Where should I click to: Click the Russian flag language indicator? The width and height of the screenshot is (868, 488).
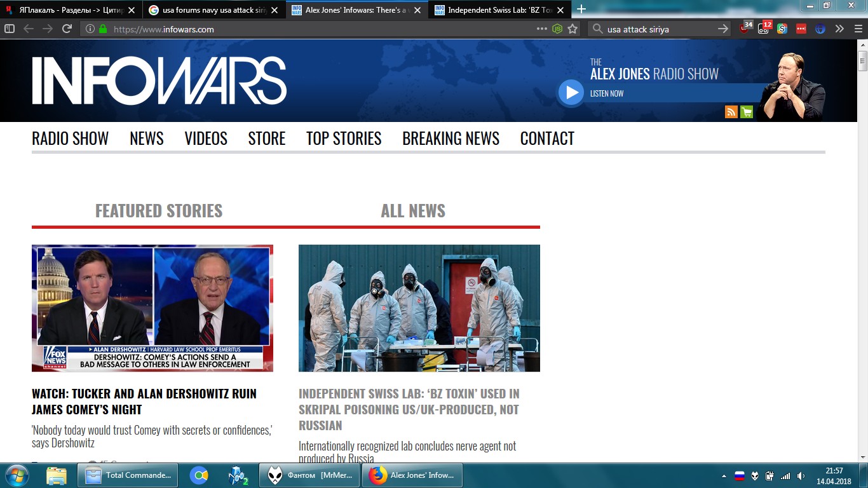(740, 475)
